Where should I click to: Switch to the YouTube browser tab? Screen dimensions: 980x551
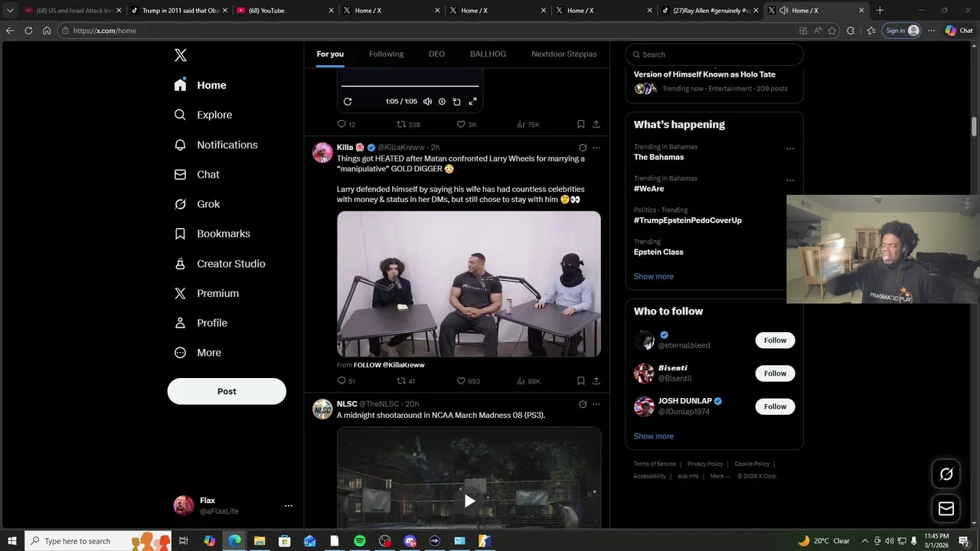point(285,10)
